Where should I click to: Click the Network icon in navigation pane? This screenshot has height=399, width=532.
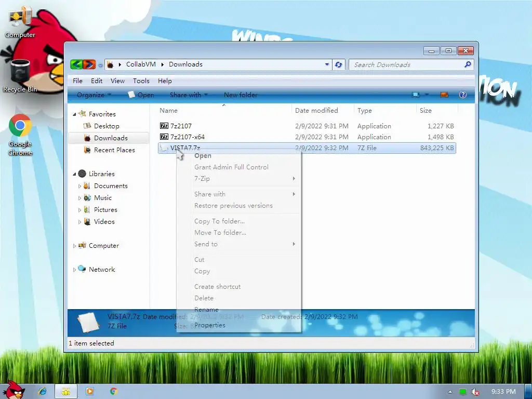pyautogui.click(x=82, y=269)
